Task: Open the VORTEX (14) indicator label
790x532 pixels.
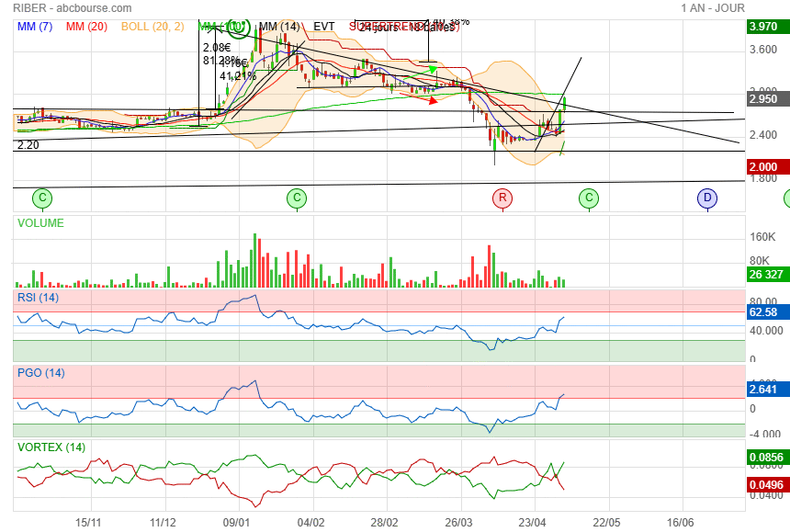Action: (x=51, y=447)
